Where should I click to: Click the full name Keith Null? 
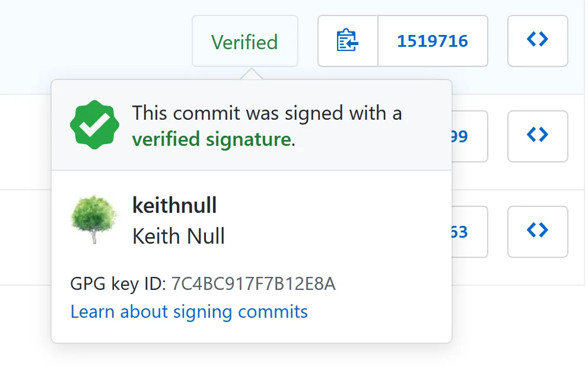179,236
